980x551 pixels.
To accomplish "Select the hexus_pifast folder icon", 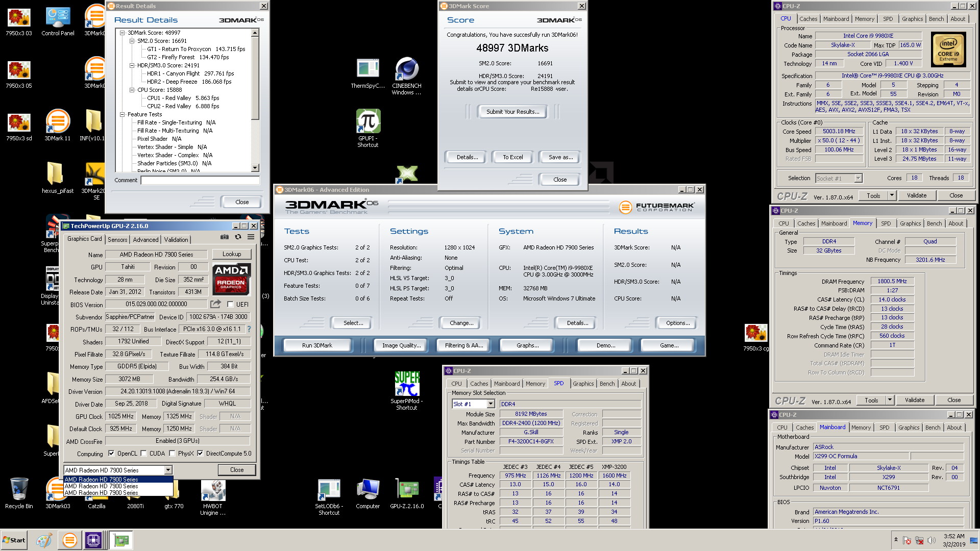I will (x=58, y=178).
